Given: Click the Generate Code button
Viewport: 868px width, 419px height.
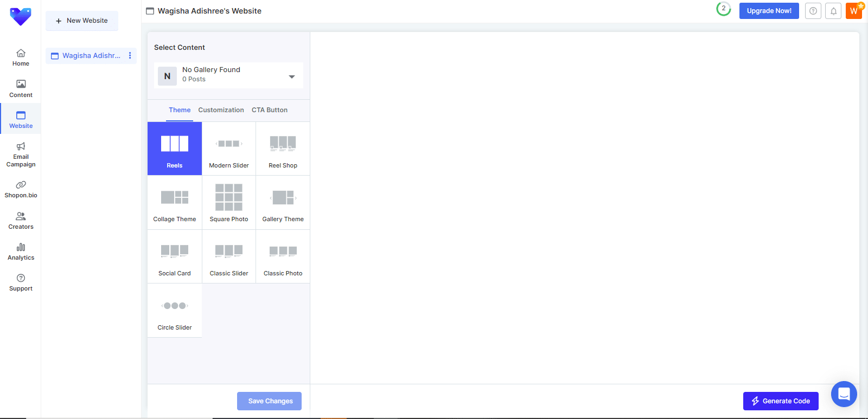Looking at the screenshot, I should point(780,401).
